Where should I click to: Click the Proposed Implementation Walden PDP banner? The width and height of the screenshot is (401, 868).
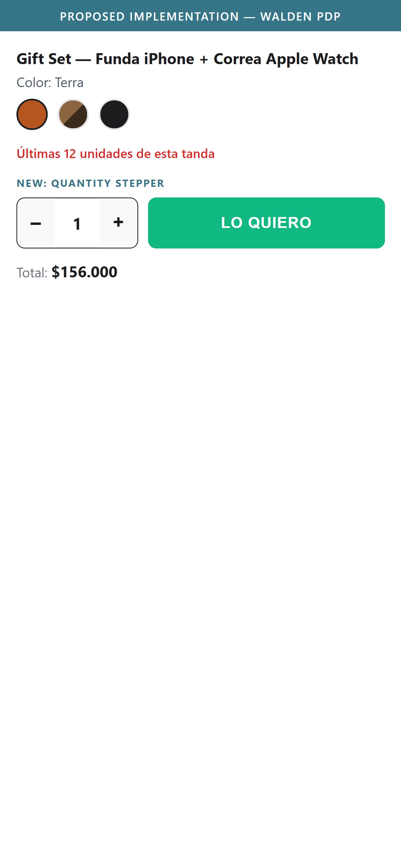coord(200,16)
